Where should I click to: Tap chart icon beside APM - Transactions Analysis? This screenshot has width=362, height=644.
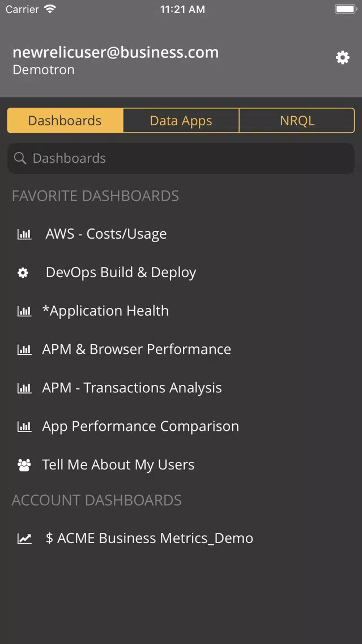[x=24, y=388]
